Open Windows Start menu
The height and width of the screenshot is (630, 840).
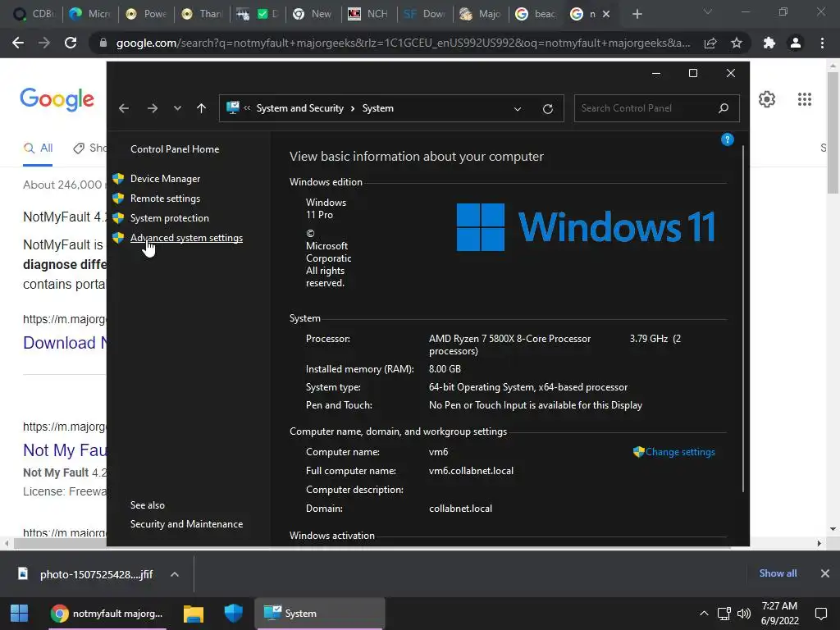pos(20,614)
